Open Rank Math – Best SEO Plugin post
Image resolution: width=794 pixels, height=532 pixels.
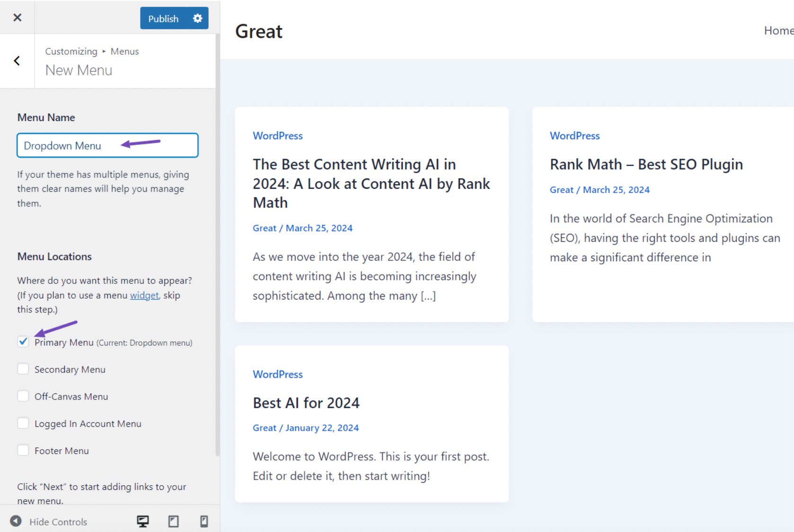coord(646,164)
